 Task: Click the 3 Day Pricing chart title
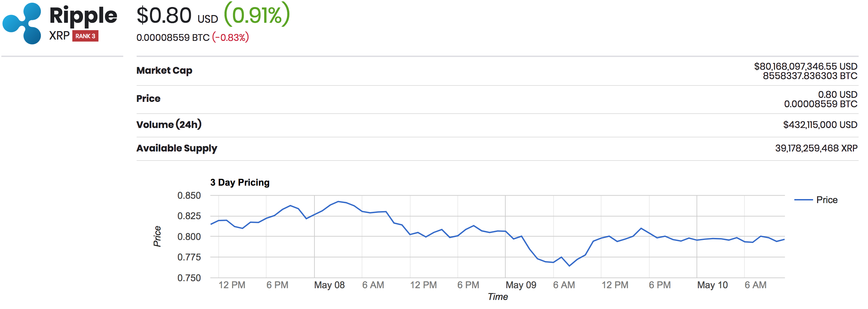click(240, 183)
